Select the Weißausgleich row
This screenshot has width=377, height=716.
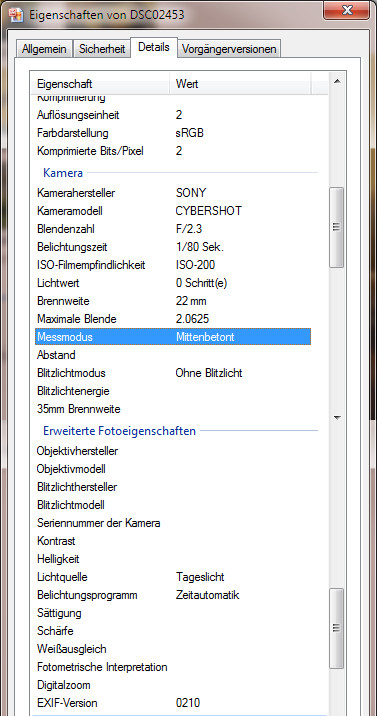(x=173, y=649)
